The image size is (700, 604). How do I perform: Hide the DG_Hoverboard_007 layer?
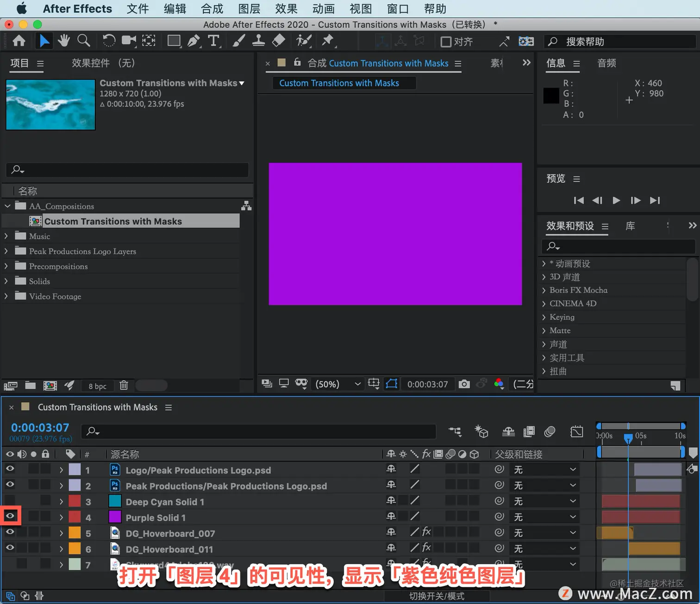pos(10,532)
